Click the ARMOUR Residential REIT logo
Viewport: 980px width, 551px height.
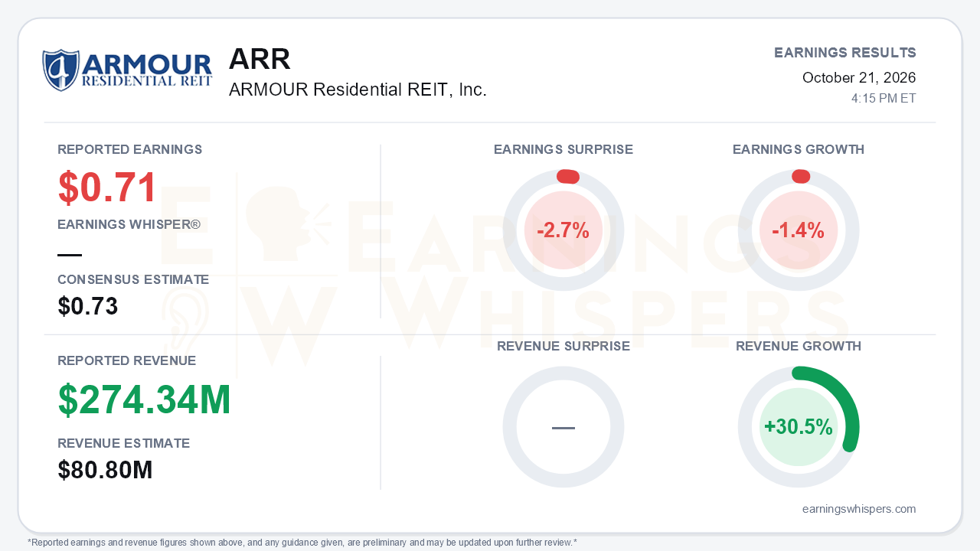[x=127, y=70]
